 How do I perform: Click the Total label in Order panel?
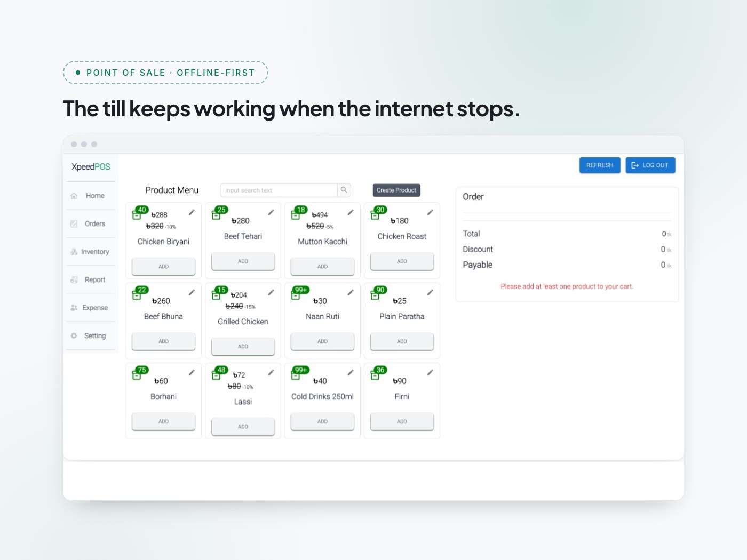click(x=471, y=234)
